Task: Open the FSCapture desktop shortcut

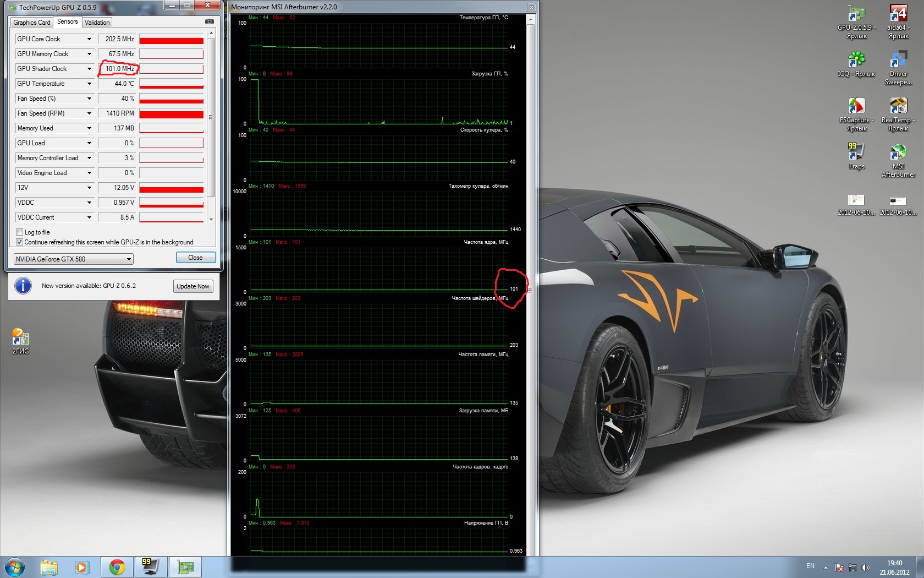Action: coord(856,106)
